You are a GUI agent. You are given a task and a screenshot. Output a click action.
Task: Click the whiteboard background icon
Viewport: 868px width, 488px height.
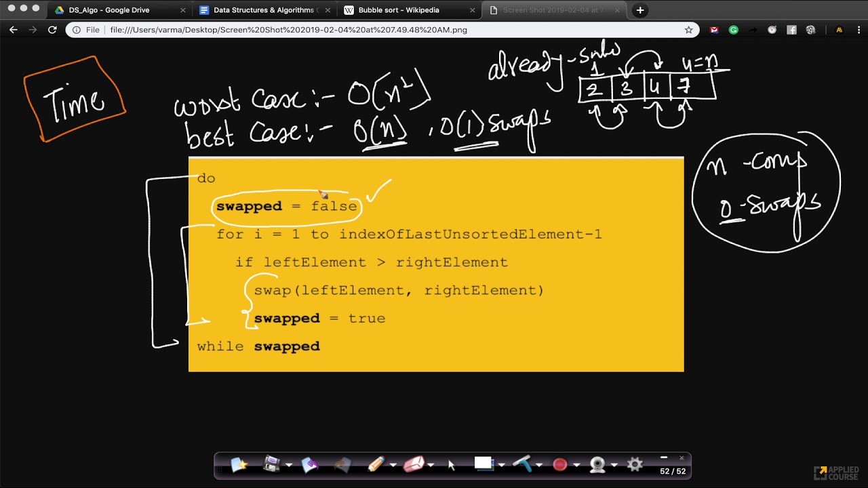coord(484,464)
